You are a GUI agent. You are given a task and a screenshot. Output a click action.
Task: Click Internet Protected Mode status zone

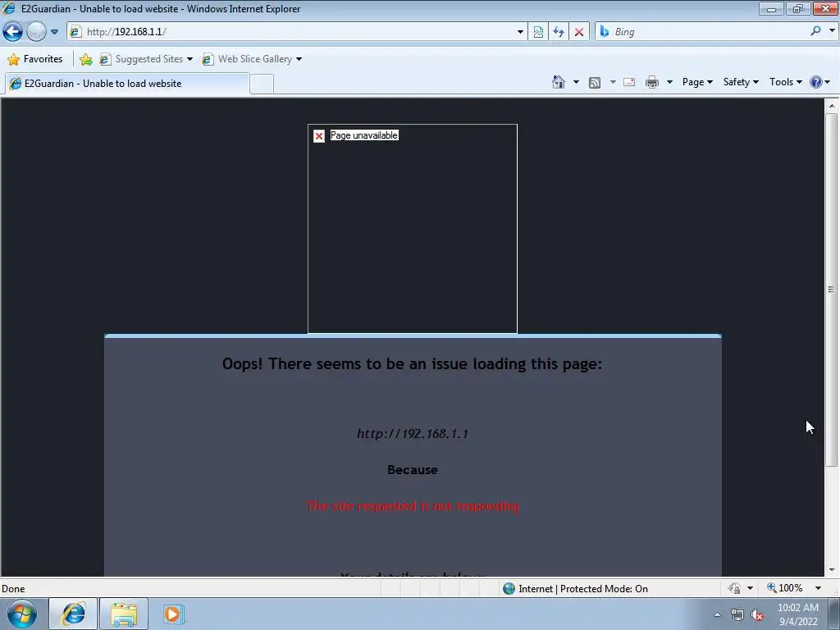click(576, 589)
